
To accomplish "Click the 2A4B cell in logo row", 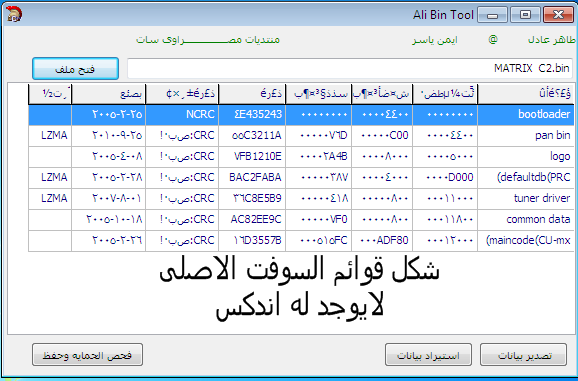I will pos(318,156).
